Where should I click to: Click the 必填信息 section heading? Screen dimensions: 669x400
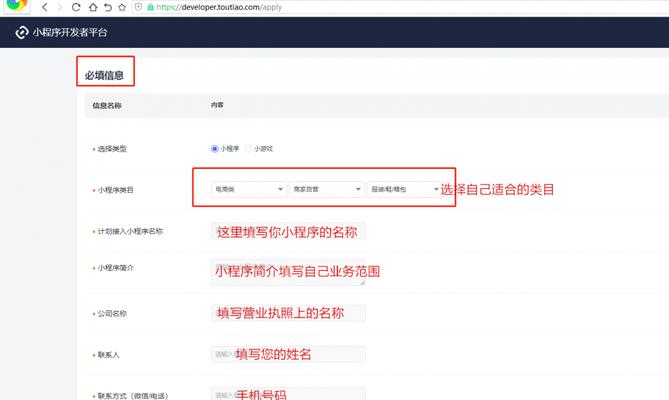point(104,75)
